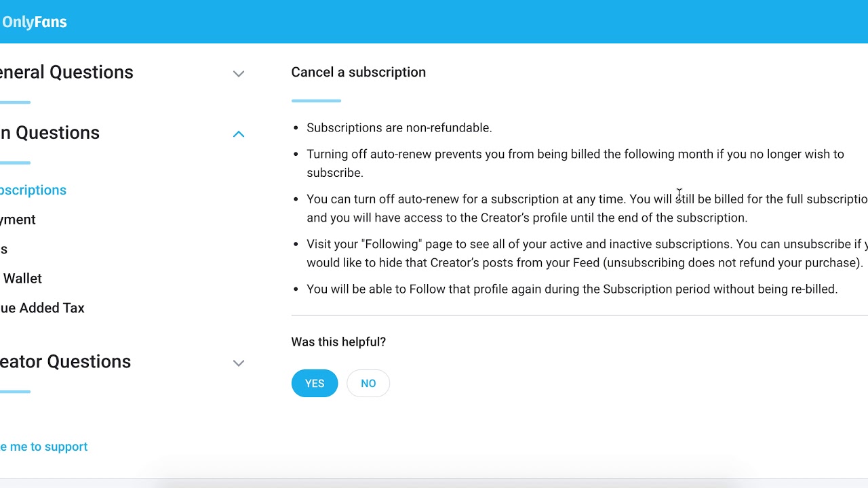This screenshot has height=488, width=868.
Task: Click the take me to support link
Action: click(x=44, y=447)
